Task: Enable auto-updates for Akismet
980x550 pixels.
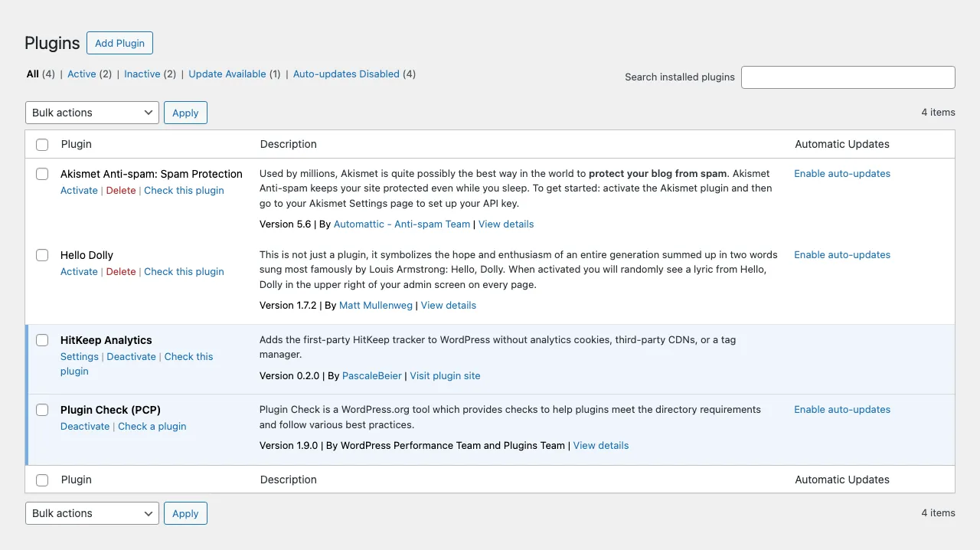Action: point(842,174)
